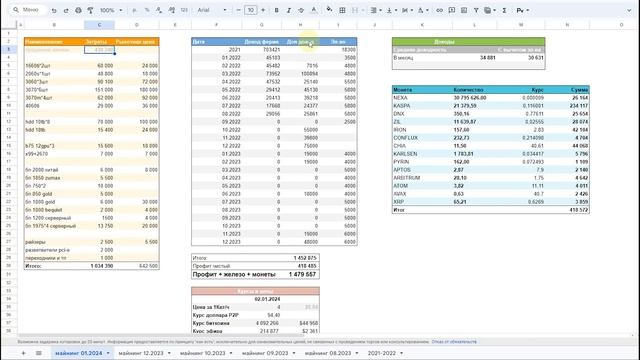640x360 pixels.
Task: Open 2021-2022 tab dropdown arrow
Action: [401, 353]
